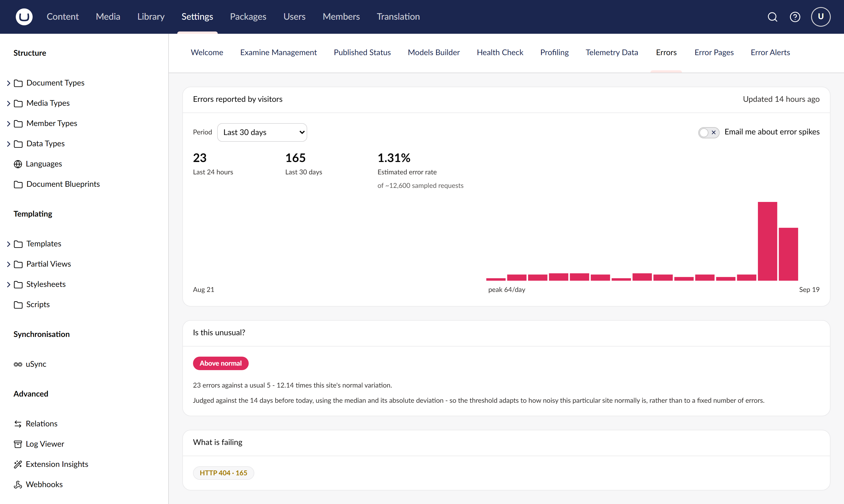This screenshot has height=504, width=844.
Task: Open the Profiling tab
Action: (x=554, y=53)
